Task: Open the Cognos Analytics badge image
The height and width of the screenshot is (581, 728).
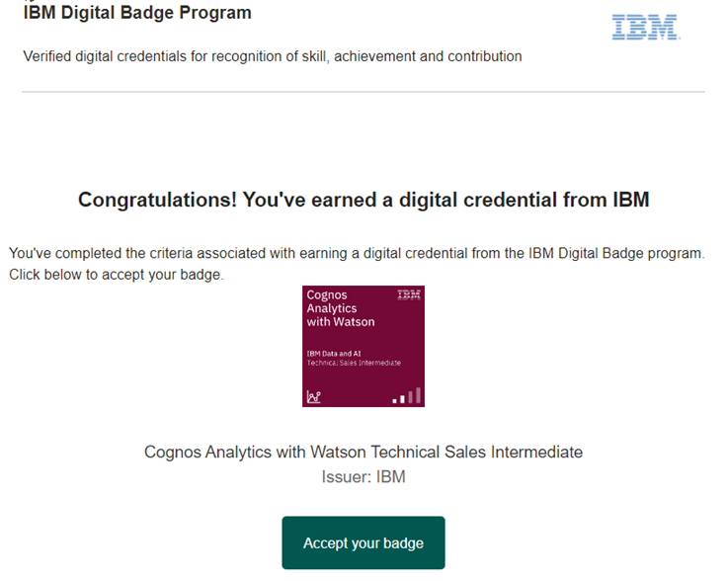Action: (364, 347)
